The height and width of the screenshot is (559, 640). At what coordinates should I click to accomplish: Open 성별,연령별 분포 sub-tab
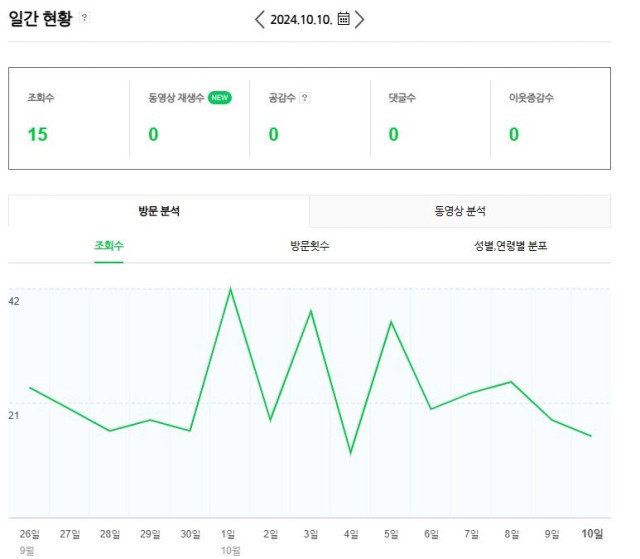[510, 246]
